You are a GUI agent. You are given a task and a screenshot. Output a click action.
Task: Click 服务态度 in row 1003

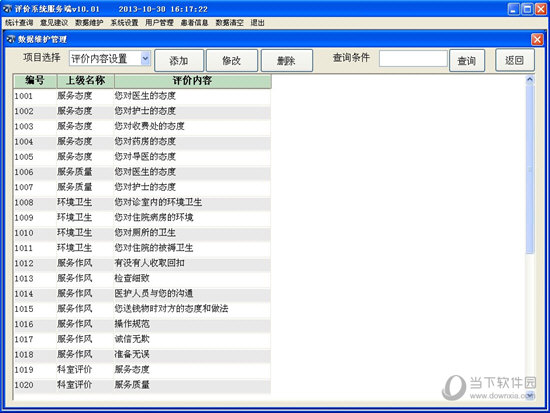(x=75, y=126)
